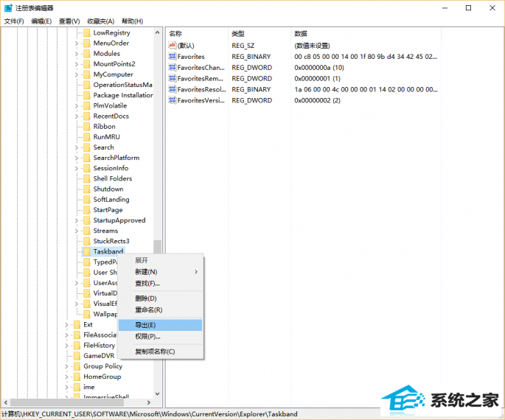This screenshot has height=420, width=505.
Task: Click the FavoritesVersi... value icon
Action: coord(173,100)
